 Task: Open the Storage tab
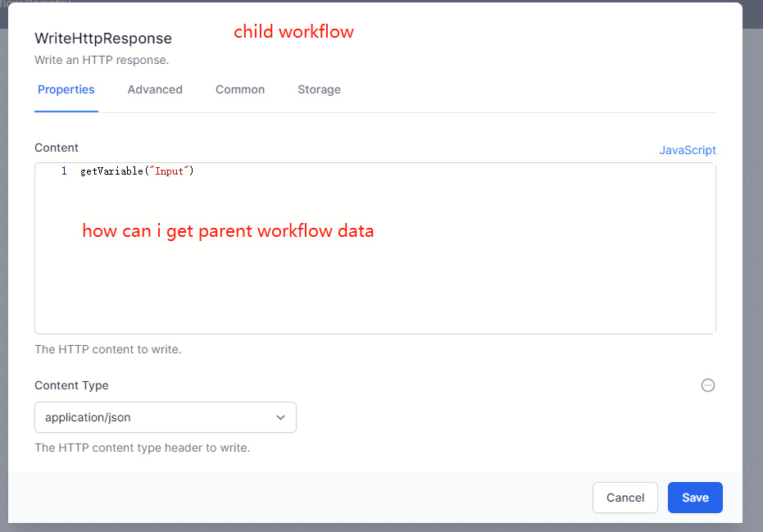click(319, 89)
